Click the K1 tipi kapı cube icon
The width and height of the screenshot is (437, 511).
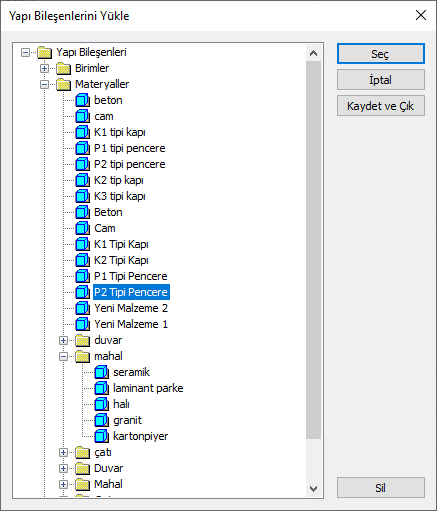pos(82,132)
